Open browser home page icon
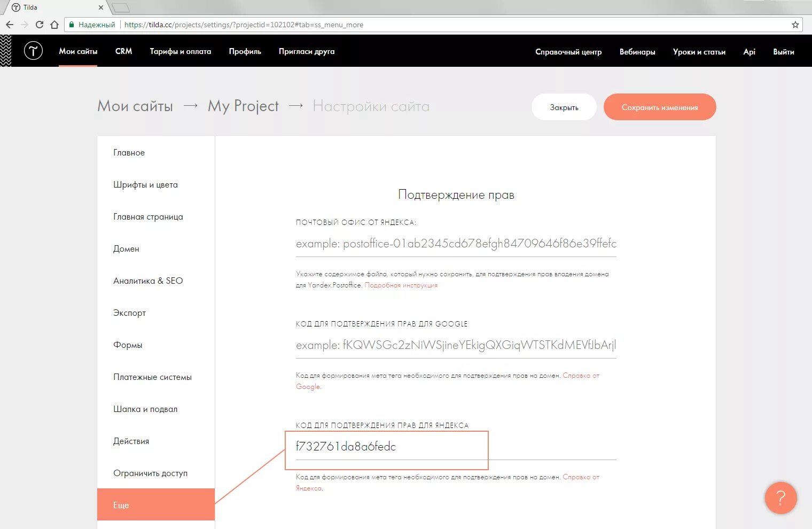The height and width of the screenshot is (529, 812). click(54, 25)
